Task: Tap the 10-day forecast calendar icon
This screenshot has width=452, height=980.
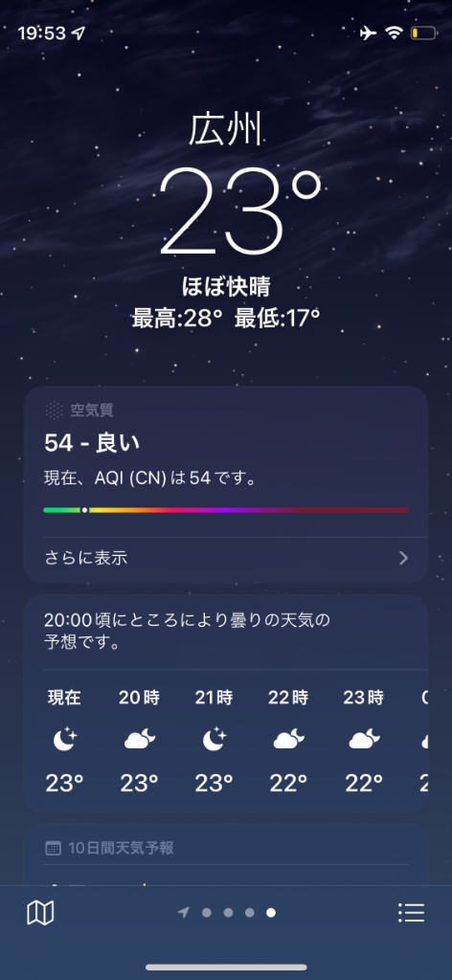Action: pos(53,848)
